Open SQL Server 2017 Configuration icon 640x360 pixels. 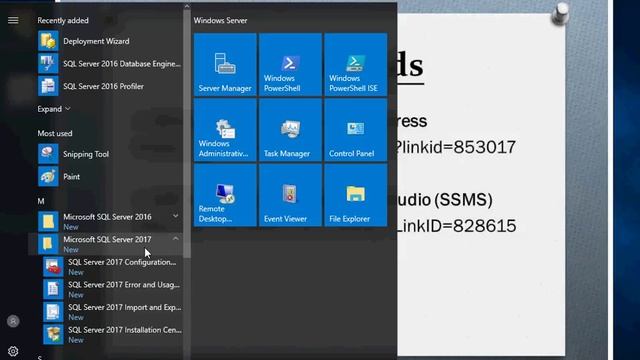tap(53, 267)
